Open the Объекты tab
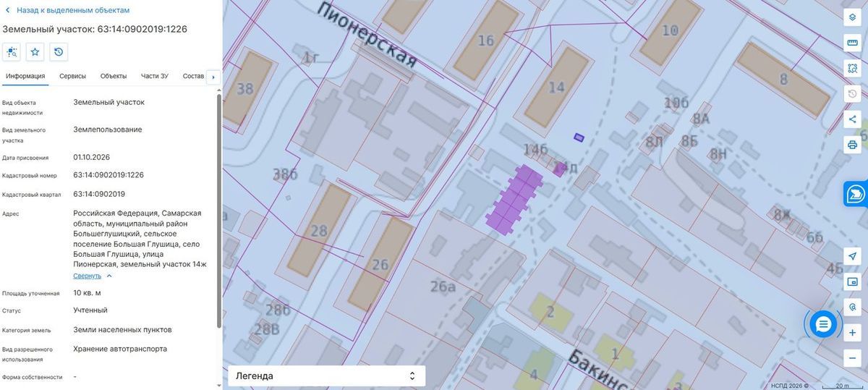The image size is (868, 390). coord(114,76)
